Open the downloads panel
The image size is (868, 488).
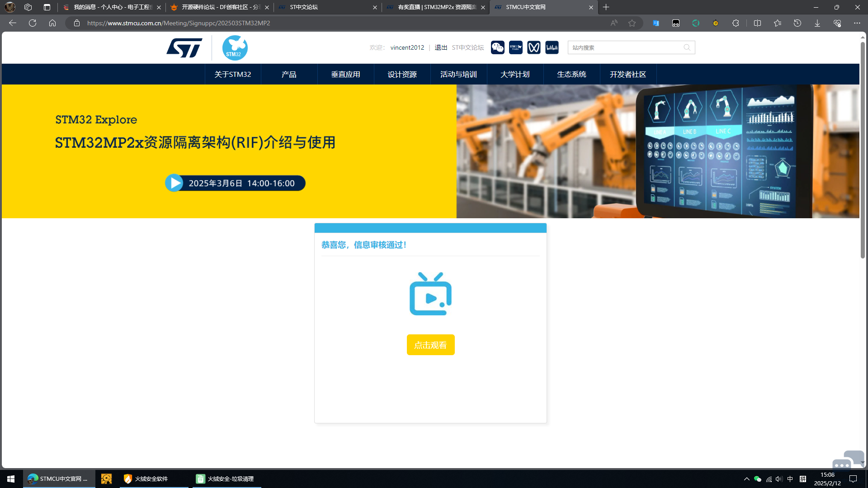[817, 23]
